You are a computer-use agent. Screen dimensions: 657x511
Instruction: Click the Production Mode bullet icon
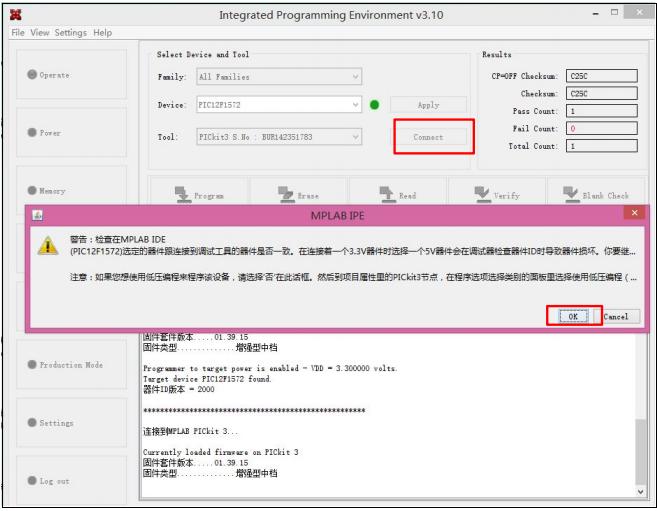pyautogui.click(x=32, y=364)
